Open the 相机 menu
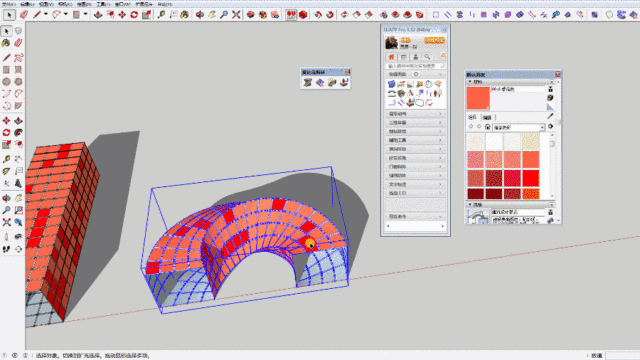Viewport: 640px width, 360px height. coord(65,4)
